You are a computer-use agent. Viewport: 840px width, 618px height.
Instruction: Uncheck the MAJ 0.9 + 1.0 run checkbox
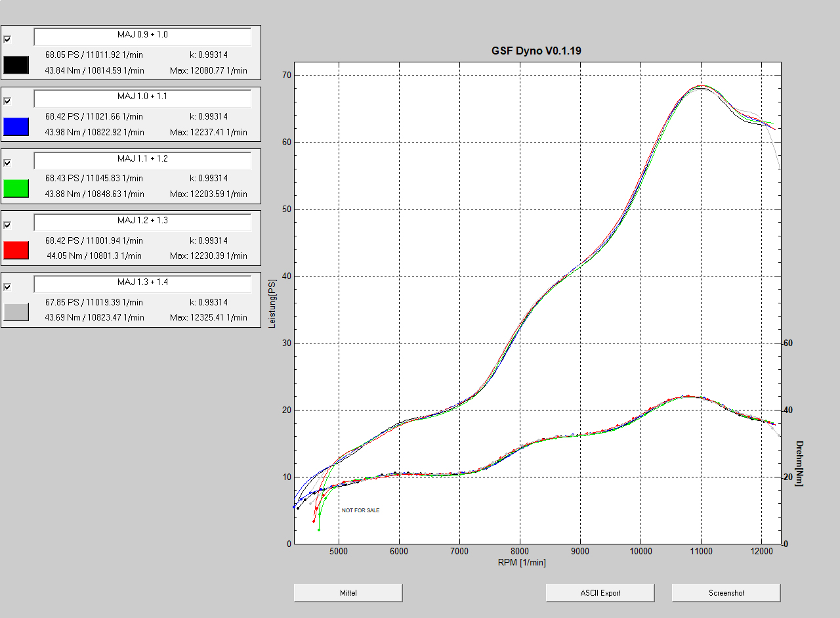[7, 39]
